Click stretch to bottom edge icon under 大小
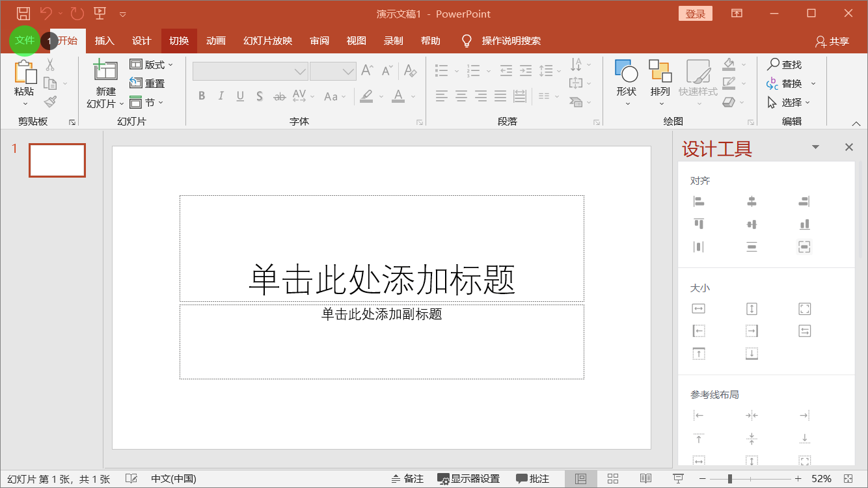The height and width of the screenshot is (488, 868). (752, 354)
